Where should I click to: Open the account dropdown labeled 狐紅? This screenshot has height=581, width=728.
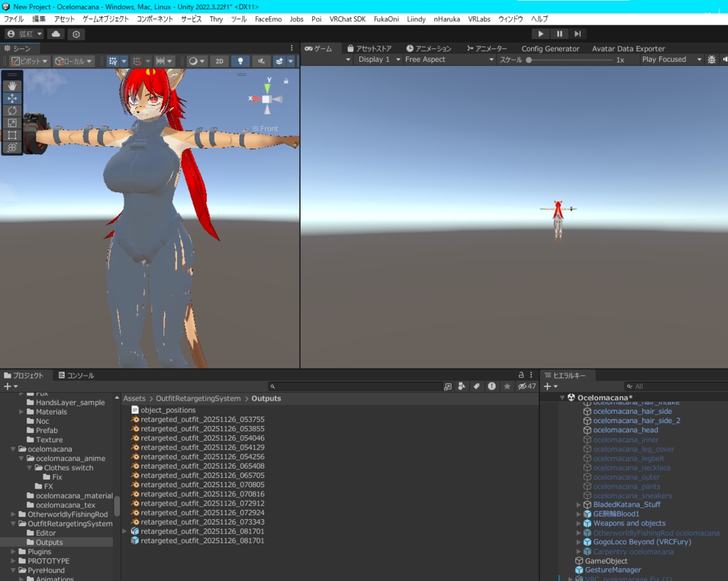click(25, 34)
